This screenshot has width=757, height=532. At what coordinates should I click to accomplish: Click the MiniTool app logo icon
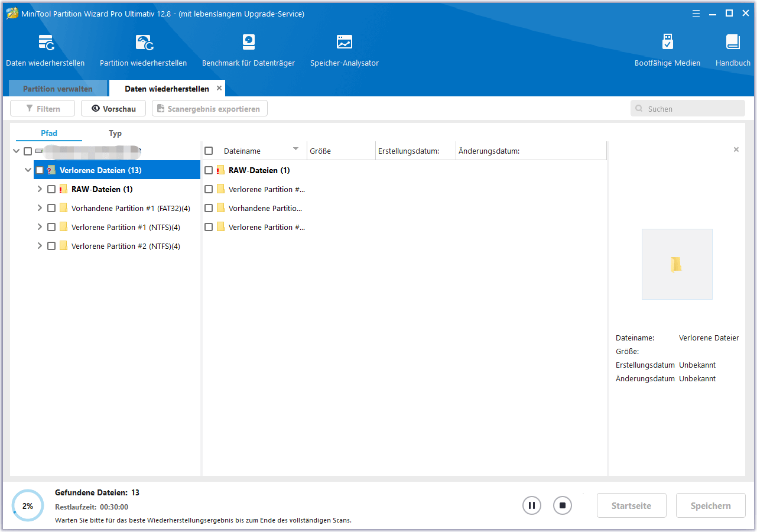tap(12, 14)
